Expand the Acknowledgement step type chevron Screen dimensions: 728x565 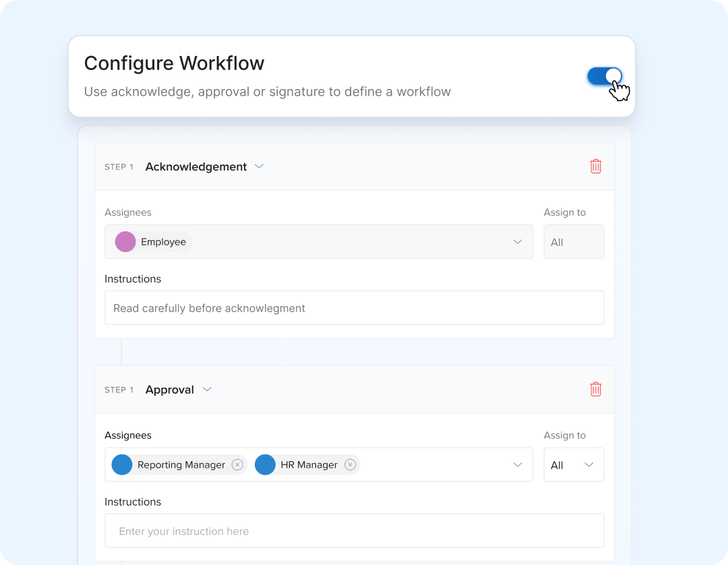[x=259, y=167]
